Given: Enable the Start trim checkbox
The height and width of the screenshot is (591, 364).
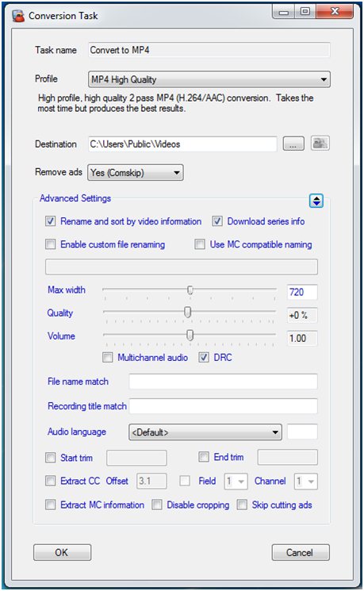Looking at the screenshot, I should 51,458.
